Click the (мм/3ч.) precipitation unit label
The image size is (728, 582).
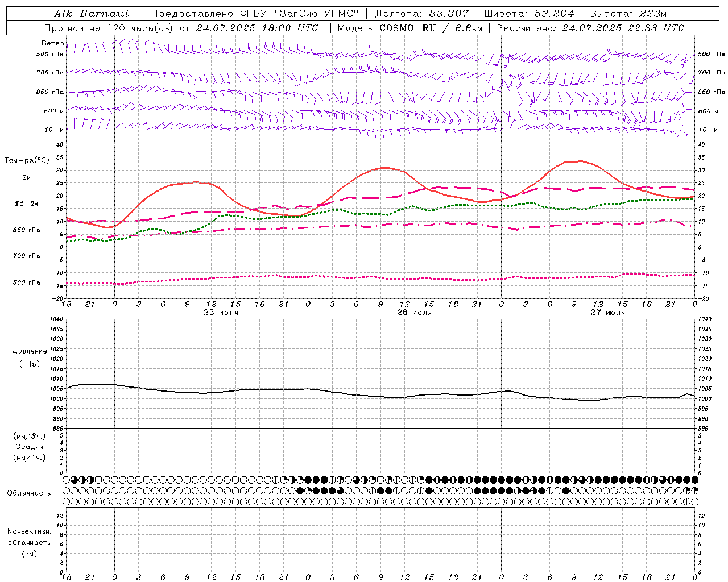[30, 436]
